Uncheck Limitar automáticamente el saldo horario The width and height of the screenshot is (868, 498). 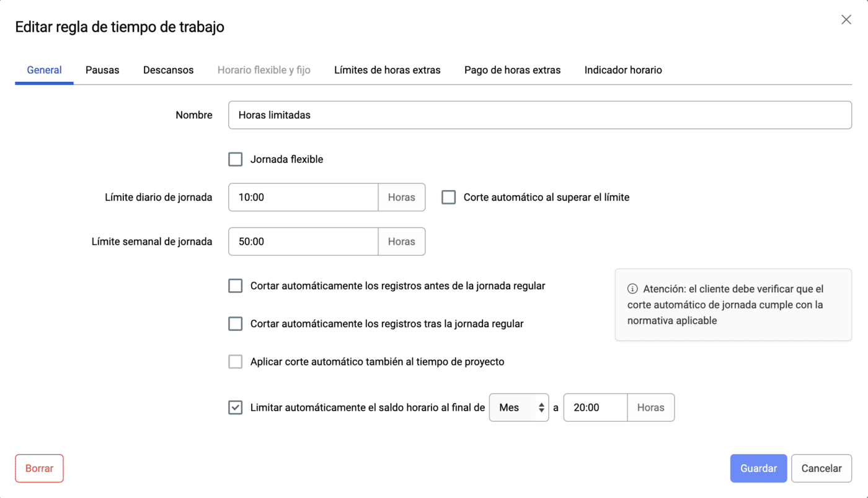236,408
